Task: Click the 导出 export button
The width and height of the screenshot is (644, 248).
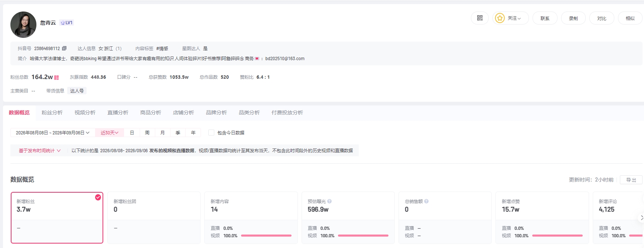Action: [x=631, y=180]
